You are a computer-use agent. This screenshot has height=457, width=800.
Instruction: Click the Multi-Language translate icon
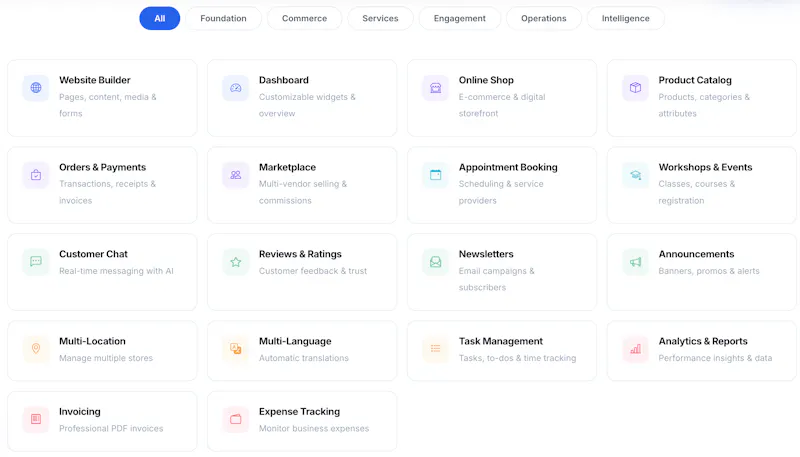[x=236, y=348]
